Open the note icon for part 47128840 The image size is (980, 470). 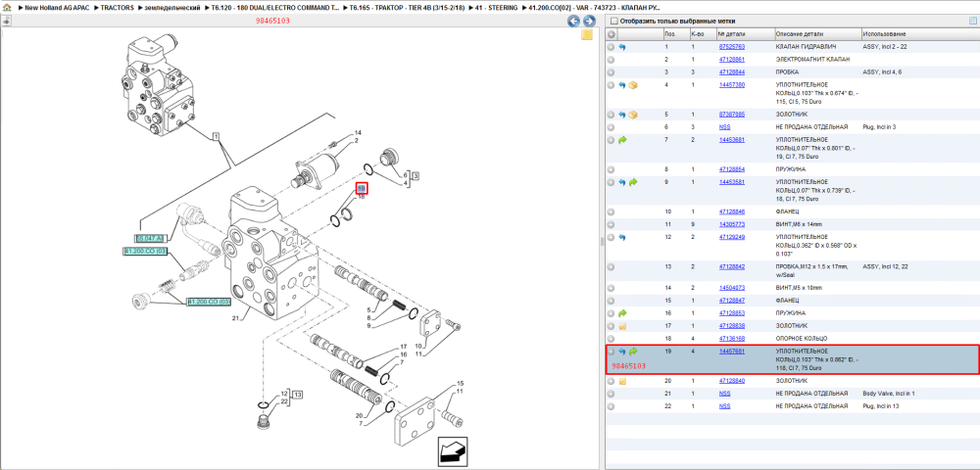(622, 381)
